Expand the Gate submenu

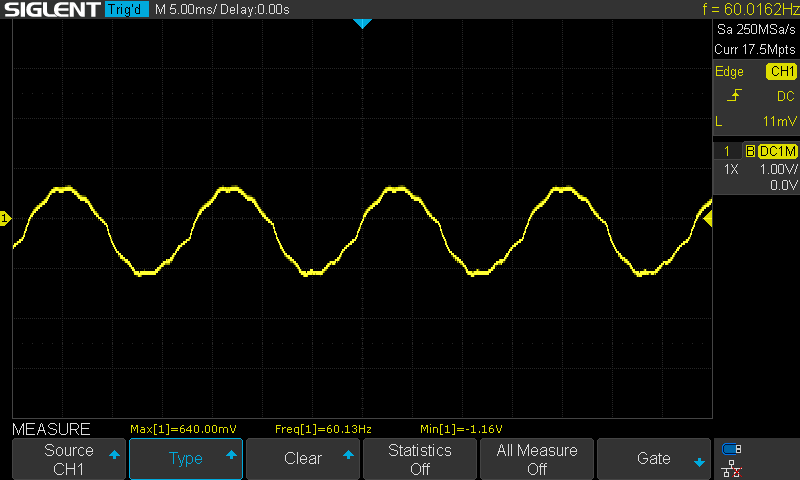click(654, 459)
